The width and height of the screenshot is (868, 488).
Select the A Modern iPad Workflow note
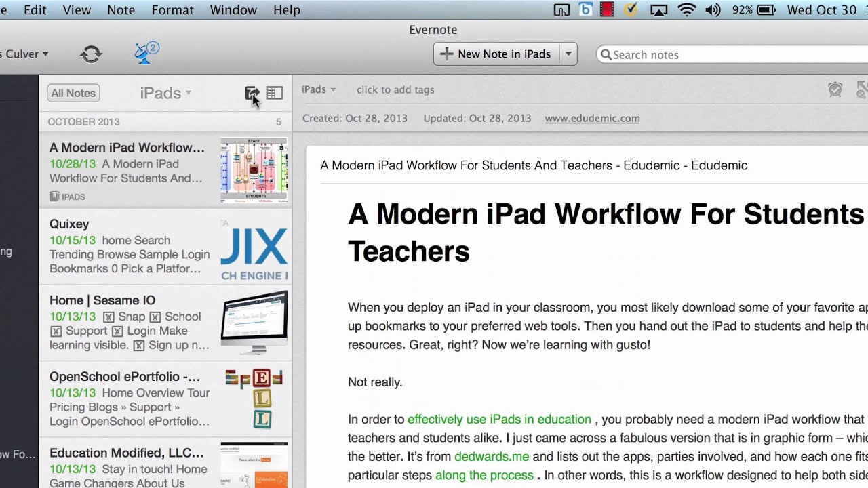(x=165, y=170)
